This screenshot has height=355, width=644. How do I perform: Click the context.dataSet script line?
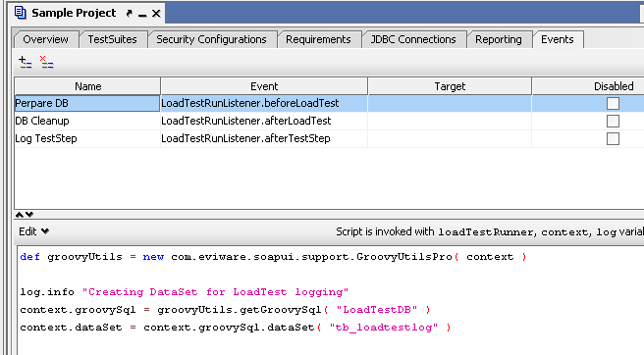[236, 328]
